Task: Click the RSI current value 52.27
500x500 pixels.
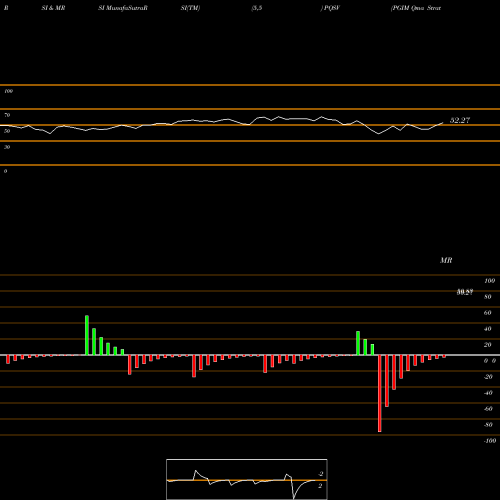Action: [x=460, y=120]
